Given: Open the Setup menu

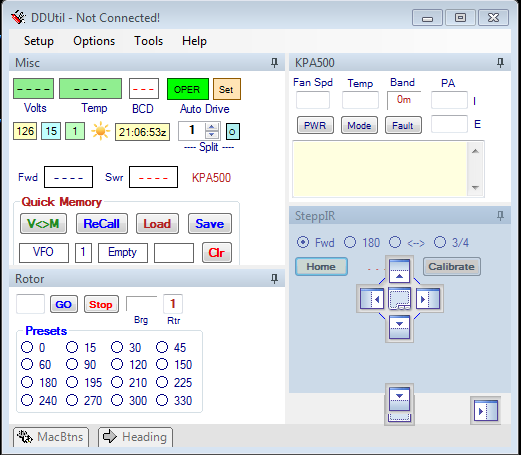Looking at the screenshot, I should coord(39,41).
